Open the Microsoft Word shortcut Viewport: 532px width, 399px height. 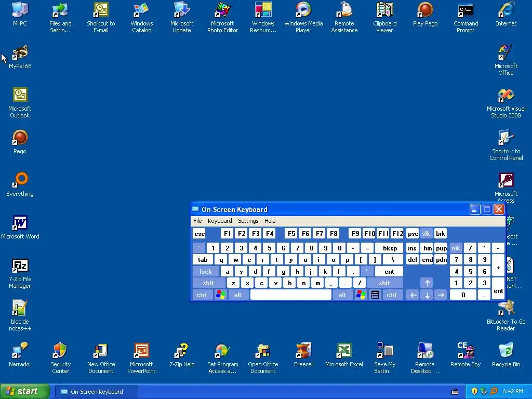click(20, 227)
